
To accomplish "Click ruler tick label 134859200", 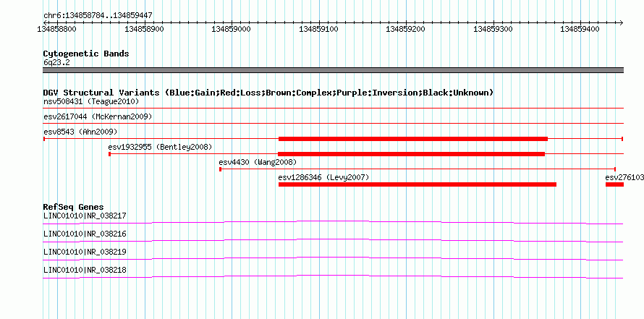I will tap(406, 29).
